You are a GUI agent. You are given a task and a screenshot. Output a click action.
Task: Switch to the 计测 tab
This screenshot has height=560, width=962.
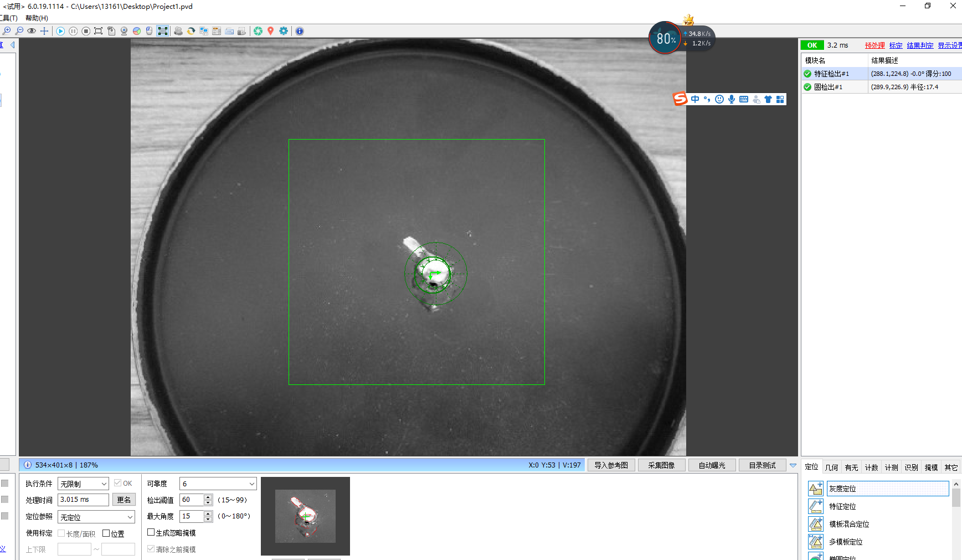[892, 467]
